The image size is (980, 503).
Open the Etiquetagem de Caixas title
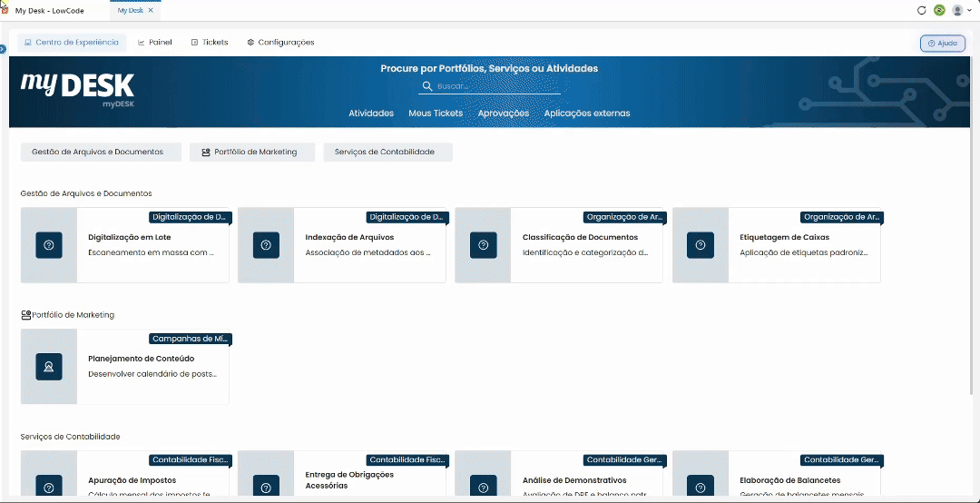[784, 238]
